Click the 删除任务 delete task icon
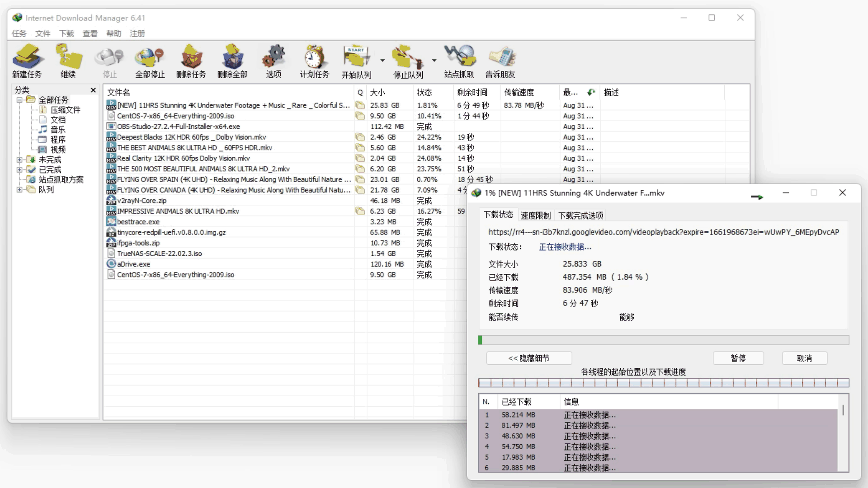Image resolution: width=868 pixels, height=488 pixels. click(x=191, y=58)
